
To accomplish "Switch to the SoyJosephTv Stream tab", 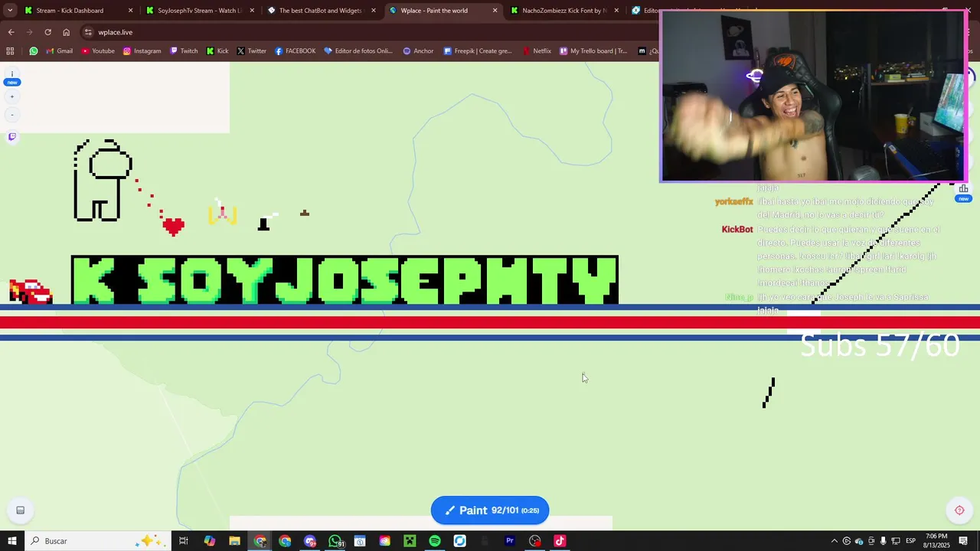I will pyautogui.click(x=199, y=11).
